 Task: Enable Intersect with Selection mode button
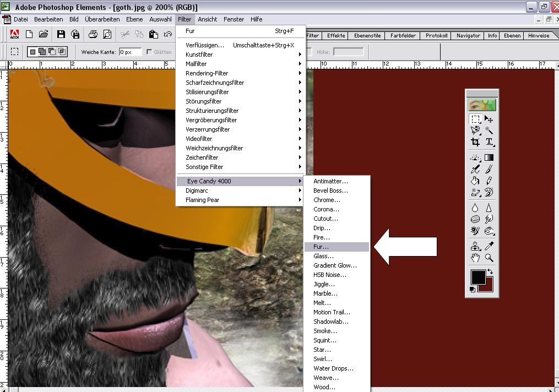[62, 52]
